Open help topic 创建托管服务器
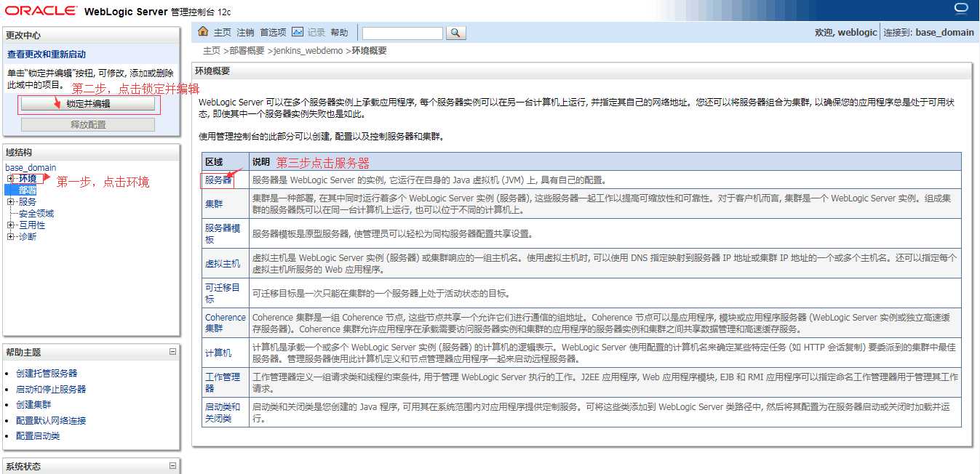This screenshot has height=474, width=980. [x=47, y=373]
